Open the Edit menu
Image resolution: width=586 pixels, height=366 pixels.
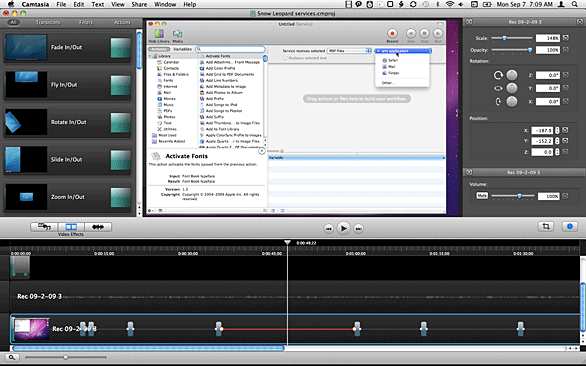click(78, 4)
